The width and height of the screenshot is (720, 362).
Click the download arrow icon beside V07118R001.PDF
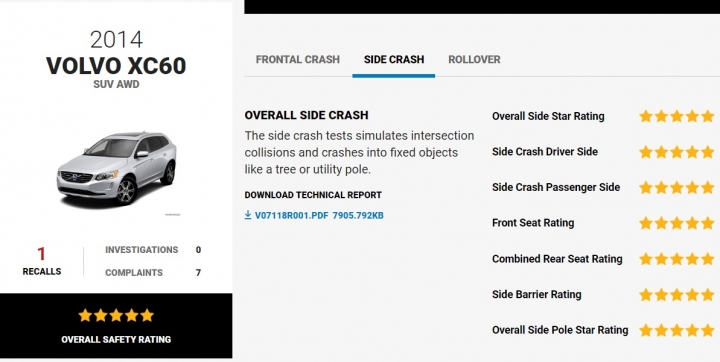(x=248, y=215)
